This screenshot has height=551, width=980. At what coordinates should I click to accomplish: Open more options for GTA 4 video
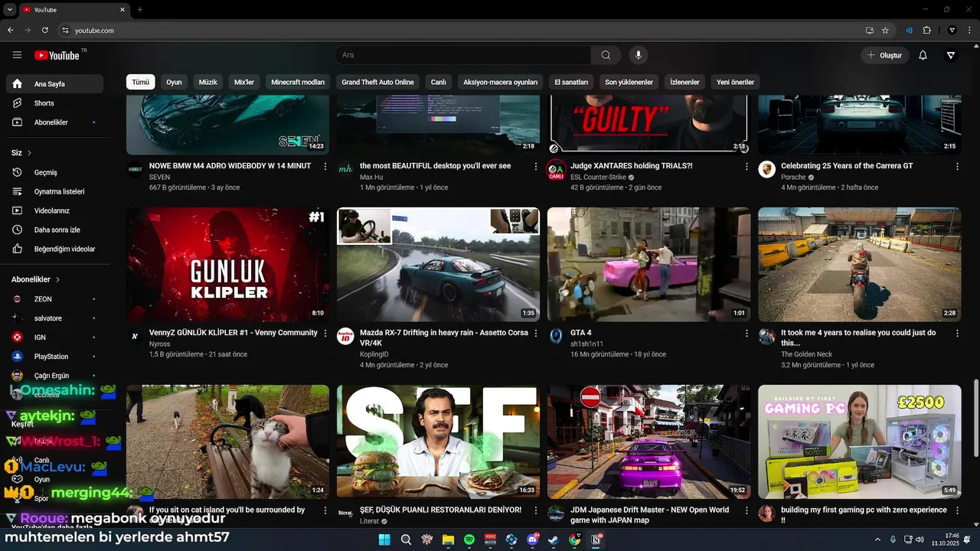746,333
